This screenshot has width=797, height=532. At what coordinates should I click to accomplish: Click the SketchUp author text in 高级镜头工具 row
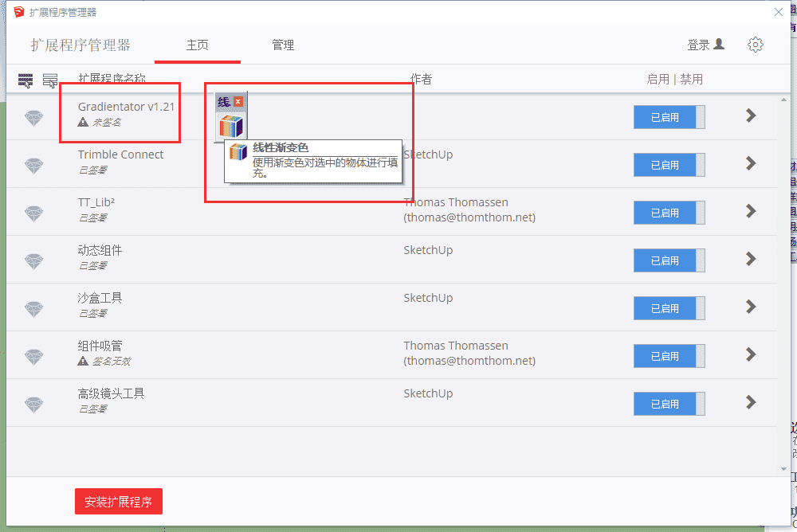(x=428, y=393)
